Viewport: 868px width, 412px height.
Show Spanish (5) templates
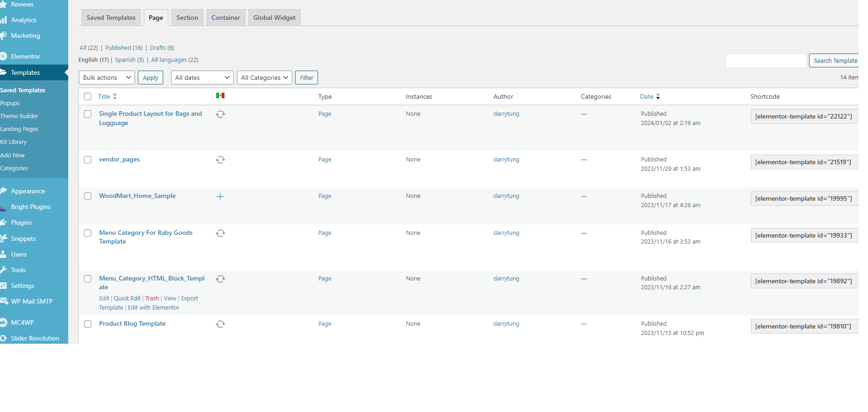(x=130, y=60)
